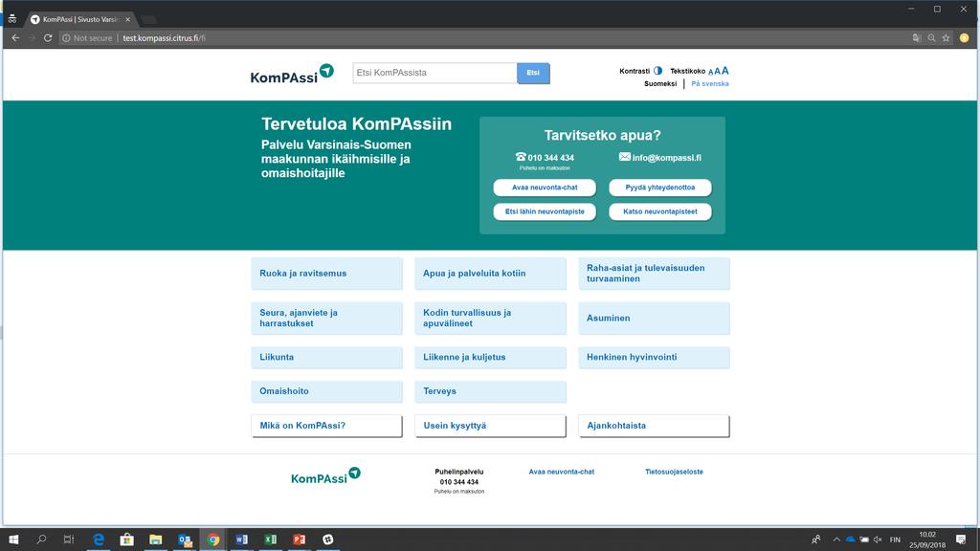This screenshot has width=980, height=551.
Task: Select Suomeksi language option
Action: [660, 84]
